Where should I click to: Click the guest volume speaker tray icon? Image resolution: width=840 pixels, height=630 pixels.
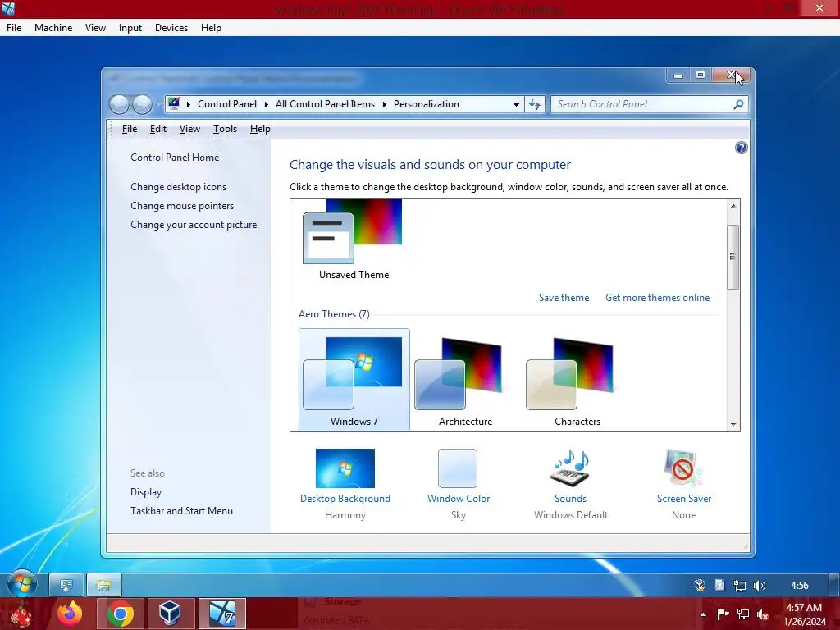pos(759,586)
